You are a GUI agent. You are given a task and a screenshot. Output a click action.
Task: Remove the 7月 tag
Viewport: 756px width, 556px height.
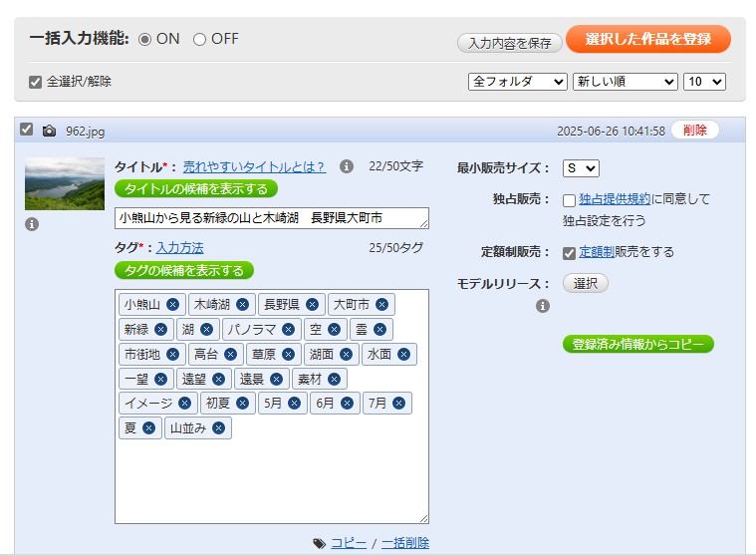pyautogui.click(x=398, y=404)
